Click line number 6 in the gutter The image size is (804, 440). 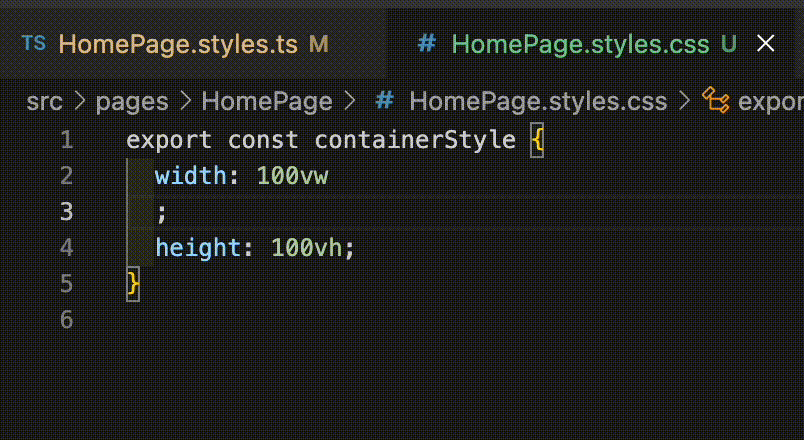[x=67, y=319]
